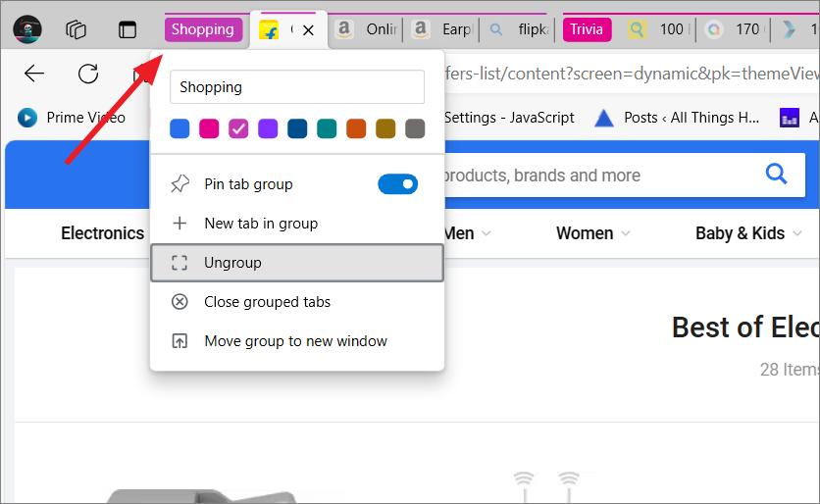
Task: Choose the blue group color
Action: coord(179,128)
